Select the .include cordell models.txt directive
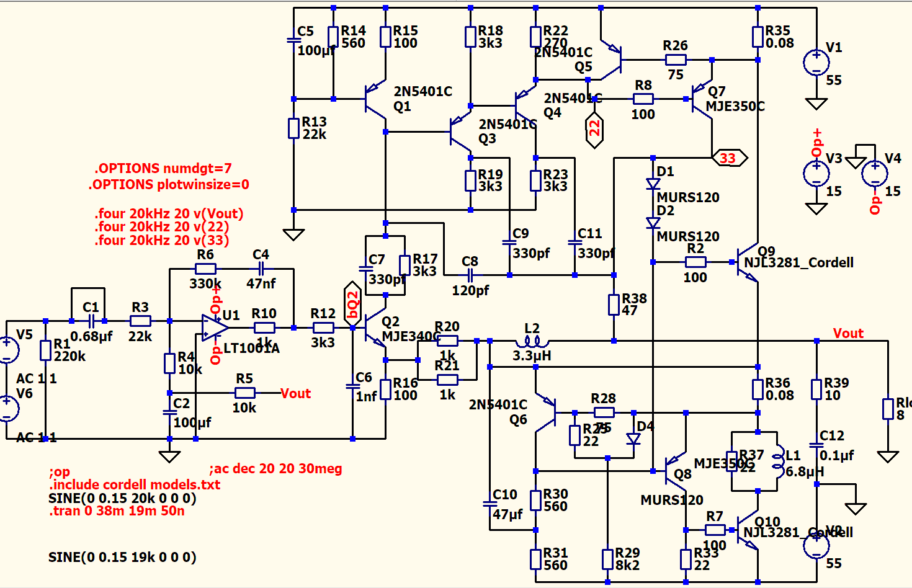The height and width of the screenshot is (588, 912). coord(135,484)
